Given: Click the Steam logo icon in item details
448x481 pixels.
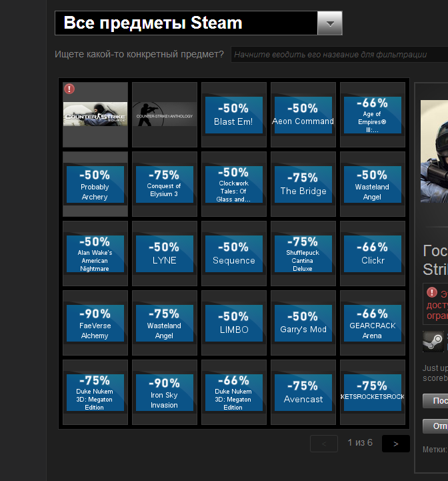Looking at the screenshot, I should tap(433, 342).
